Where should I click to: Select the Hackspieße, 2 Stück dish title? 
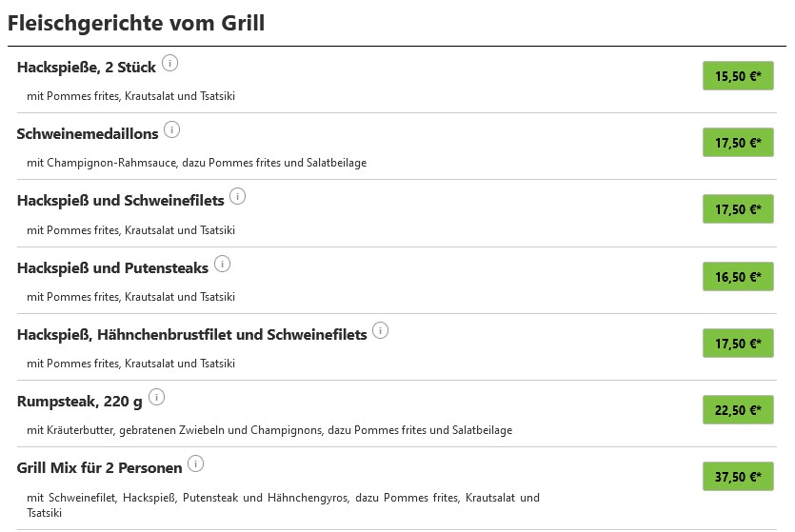[87, 68]
